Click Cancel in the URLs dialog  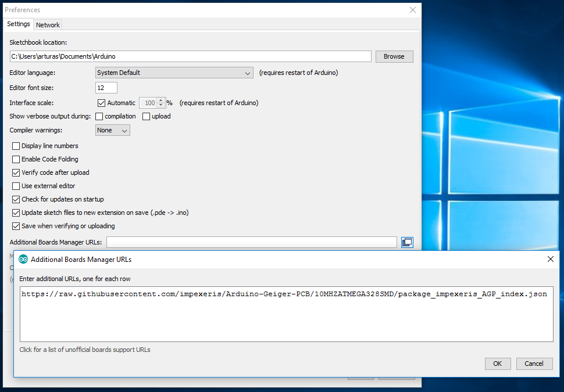pos(534,364)
